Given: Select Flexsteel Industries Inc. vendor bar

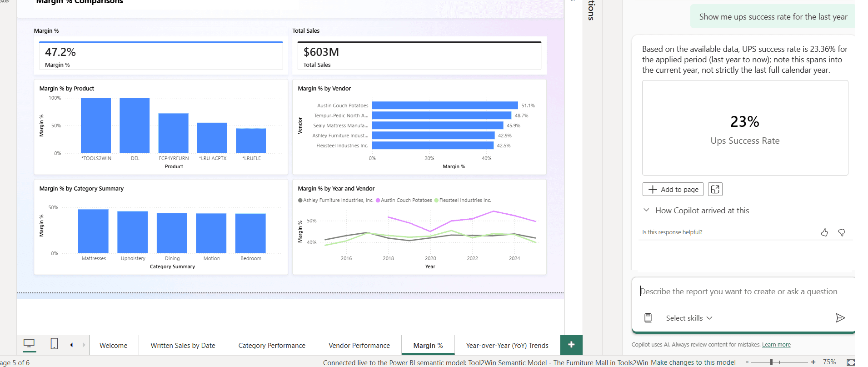Looking at the screenshot, I should (433, 146).
